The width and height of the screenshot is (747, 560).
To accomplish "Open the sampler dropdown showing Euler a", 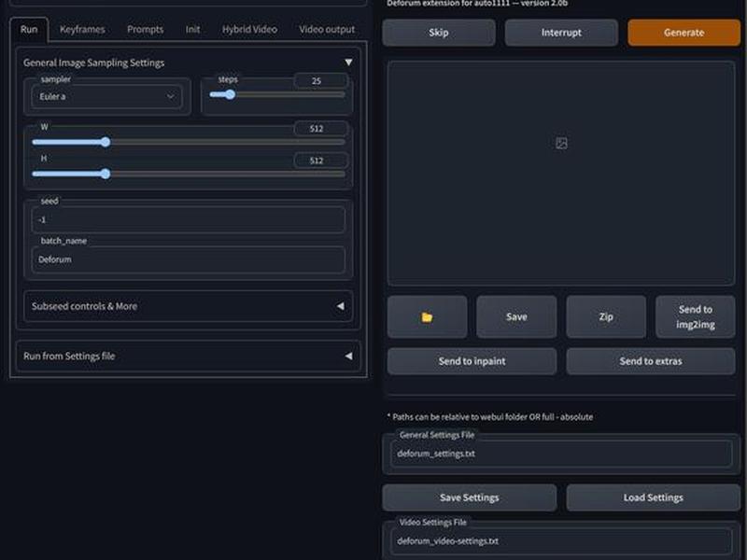I will (x=106, y=97).
